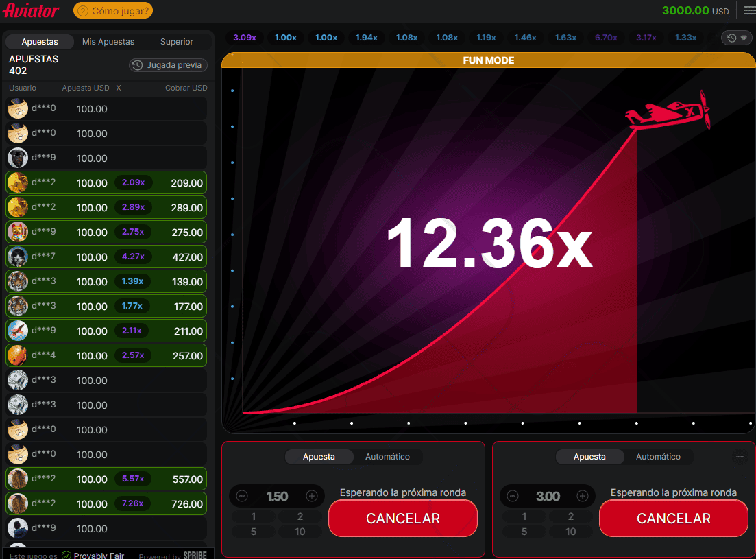Increase right bet amount with plus icon
The width and height of the screenshot is (756, 559).
583,496
